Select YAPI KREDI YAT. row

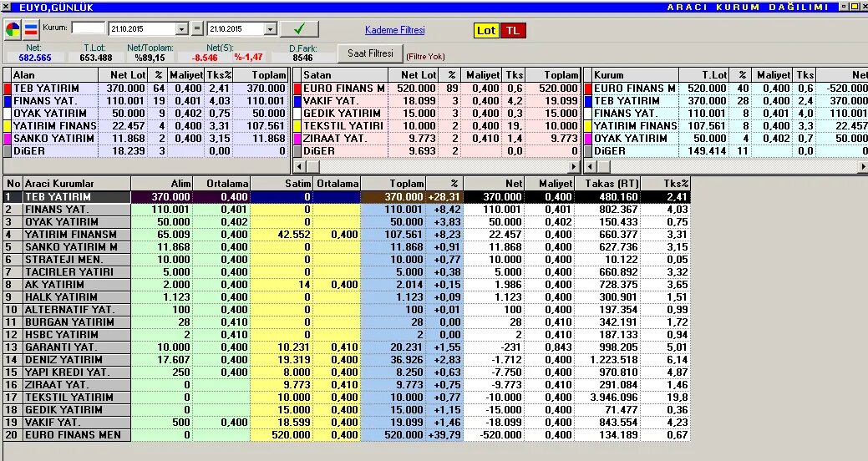pyautogui.click(x=347, y=372)
